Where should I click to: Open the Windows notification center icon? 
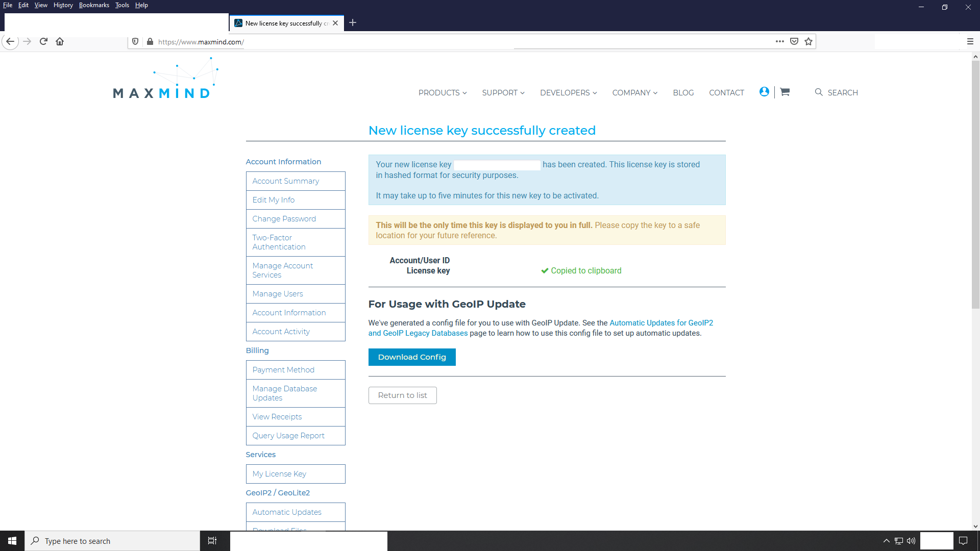pyautogui.click(x=963, y=541)
